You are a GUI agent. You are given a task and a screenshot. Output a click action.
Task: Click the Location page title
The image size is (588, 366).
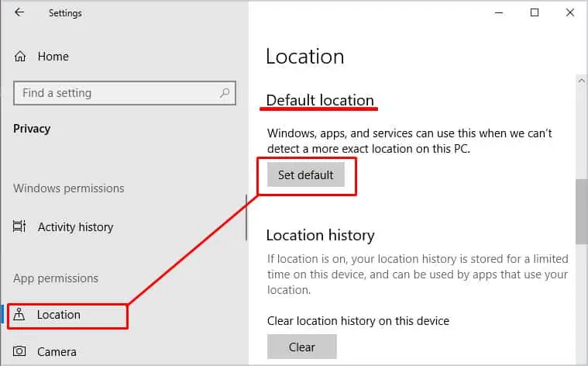(305, 57)
